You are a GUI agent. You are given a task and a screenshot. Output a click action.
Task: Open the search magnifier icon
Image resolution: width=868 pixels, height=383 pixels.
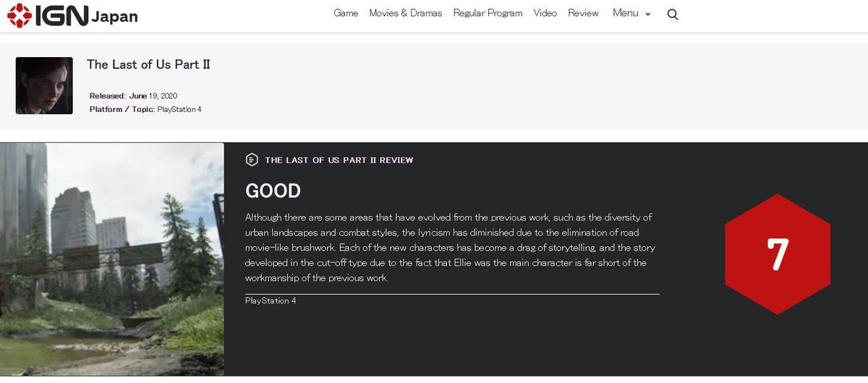click(x=673, y=14)
